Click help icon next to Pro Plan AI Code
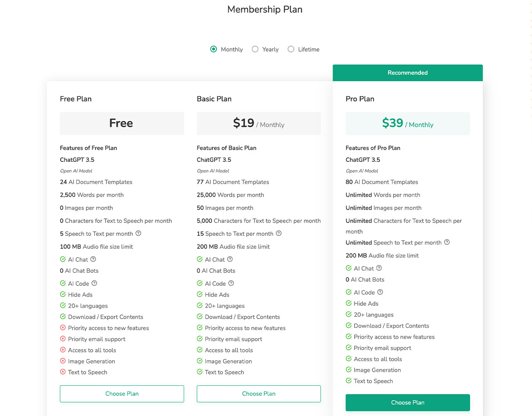 (x=380, y=292)
